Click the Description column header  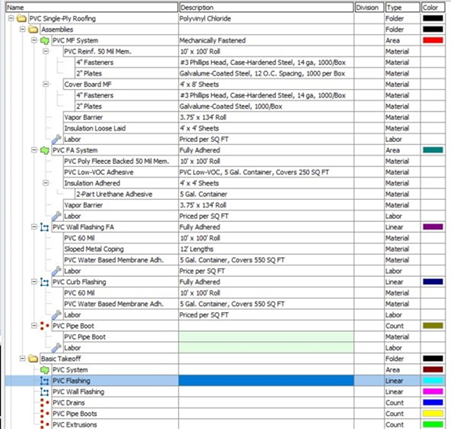[x=266, y=7]
